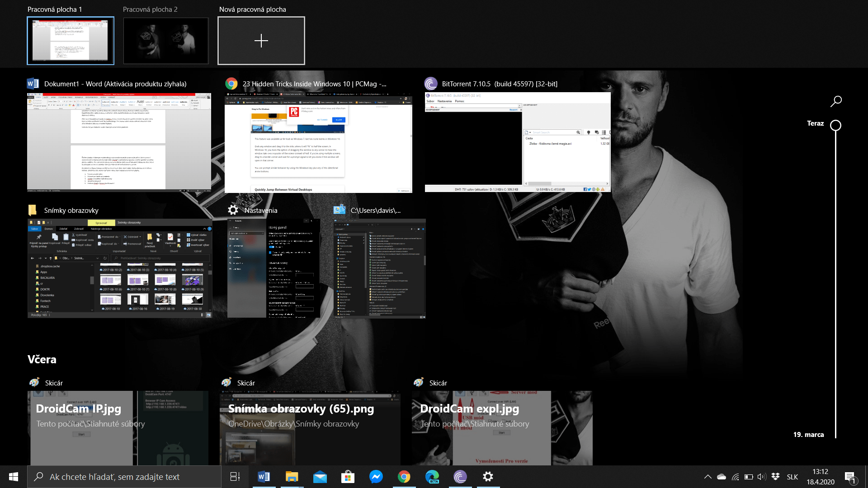Image resolution: width=868 pixels, height=488 pixels.
Task: Open Settings from the taskbar
Action: 488,477
